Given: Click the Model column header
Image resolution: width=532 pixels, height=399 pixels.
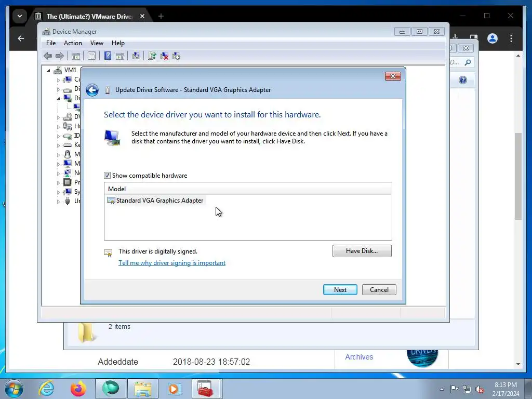Looking at the screenshot, I should pos(248,189).
